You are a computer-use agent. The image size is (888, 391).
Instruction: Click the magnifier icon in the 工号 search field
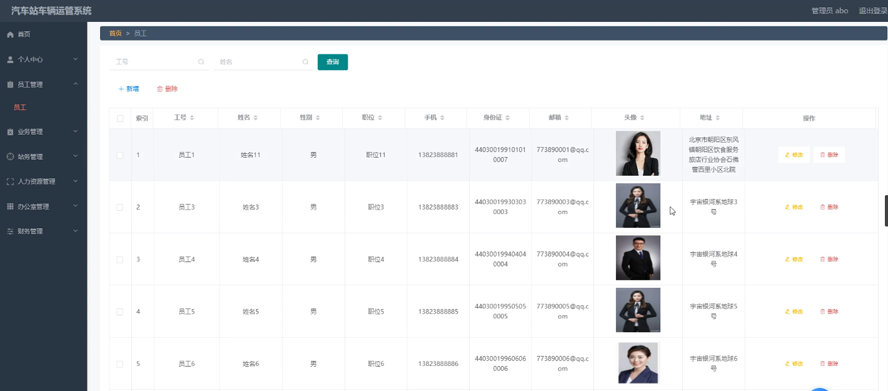click(x=201, y=62)
